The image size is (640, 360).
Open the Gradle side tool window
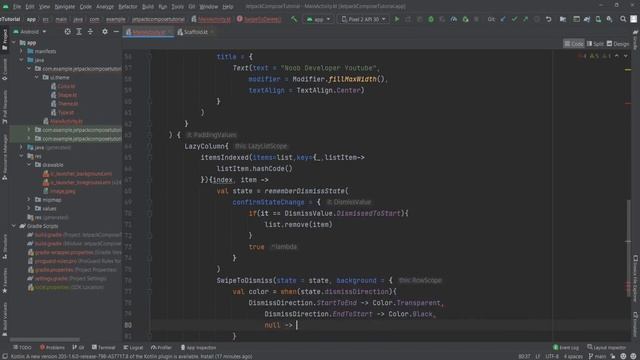(636, 40)
